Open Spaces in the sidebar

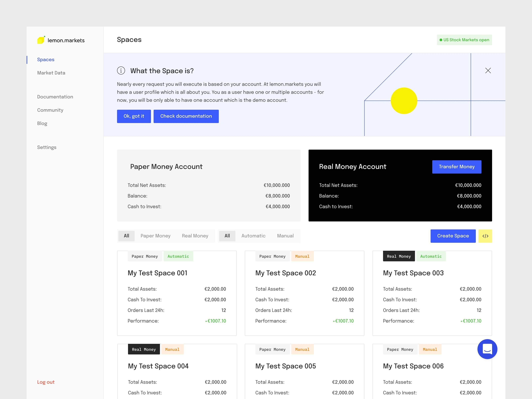(46, 60)
